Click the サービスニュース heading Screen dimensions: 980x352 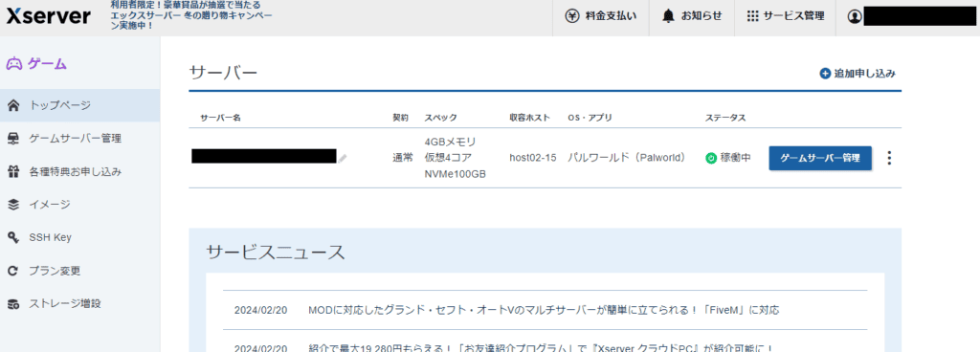[x=275, y=253]
